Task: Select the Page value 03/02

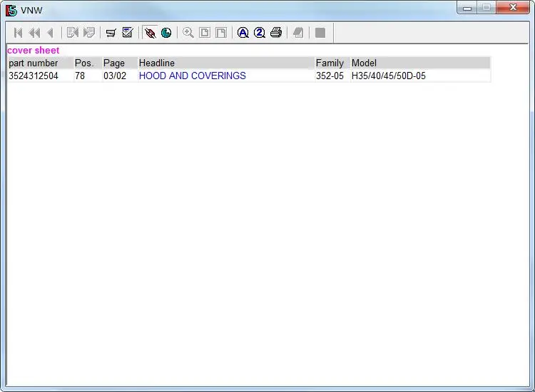Action: click(115, 76)
